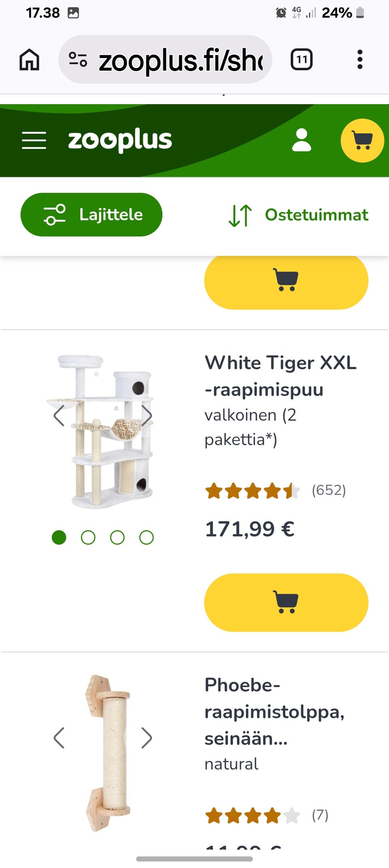Viewport: 389px width, 868px height.
Task: Open the zooplus hamburger menu
Action: click(x=34, y=140)
